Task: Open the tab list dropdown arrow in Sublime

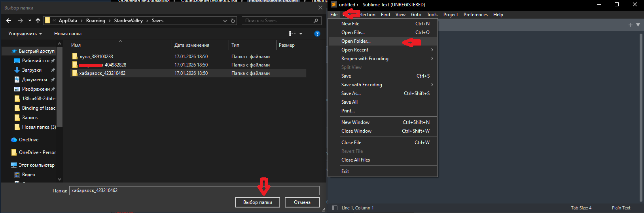Action: click(638, 25)
